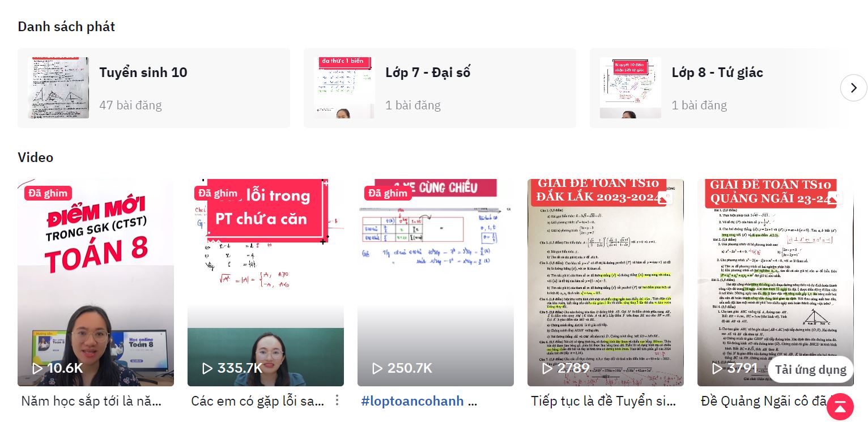Click the Đã ghim badge on xe cùng chiều video
Viewport: 868px width, 422px height.
[x=388, y=193]
